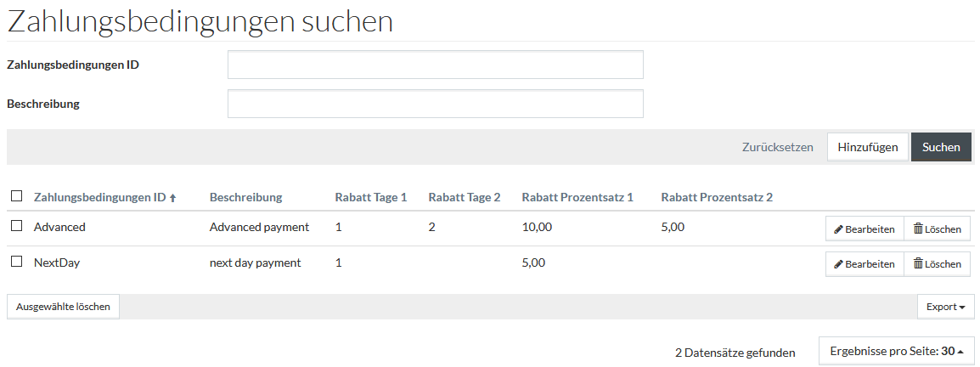Click the Ausgewählte löschen button
This screenshot has height=367, width=980.
pyautogui.click(x=63, y=307)
